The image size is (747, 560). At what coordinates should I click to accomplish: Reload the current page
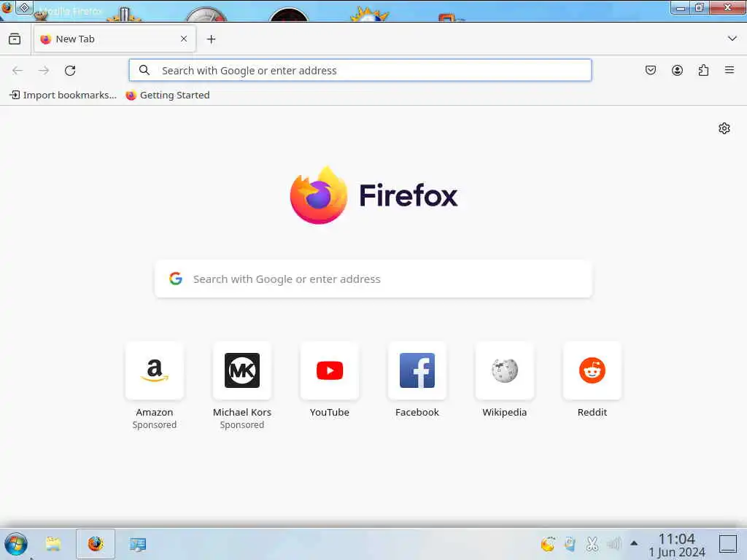click(70, 71)
